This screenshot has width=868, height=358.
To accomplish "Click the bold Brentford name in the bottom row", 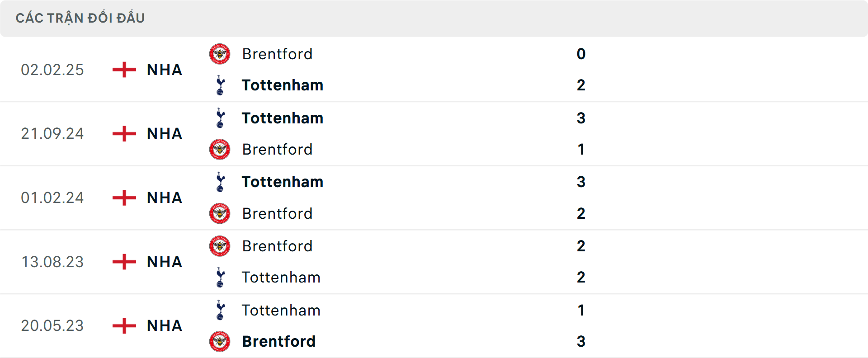I will pos(279,341).
